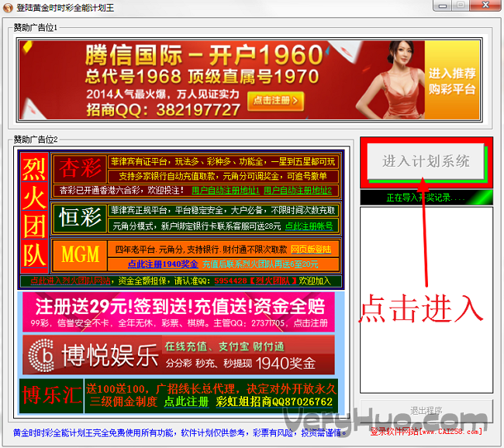This screenshot has height=448, width=504.
Task: Click the 杏彩 logo block
Action: 80,169
